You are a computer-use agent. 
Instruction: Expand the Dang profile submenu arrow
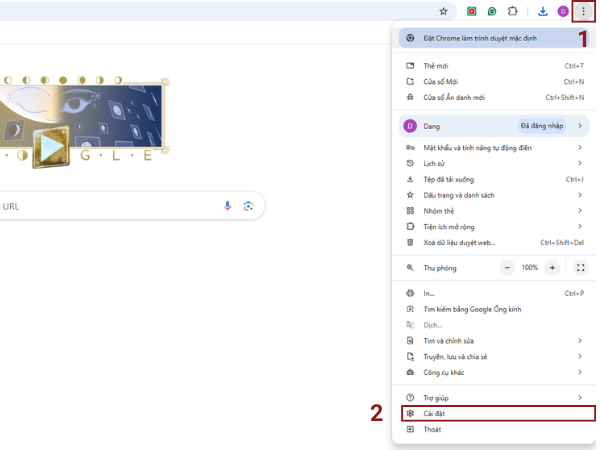(x=580, y=126)
